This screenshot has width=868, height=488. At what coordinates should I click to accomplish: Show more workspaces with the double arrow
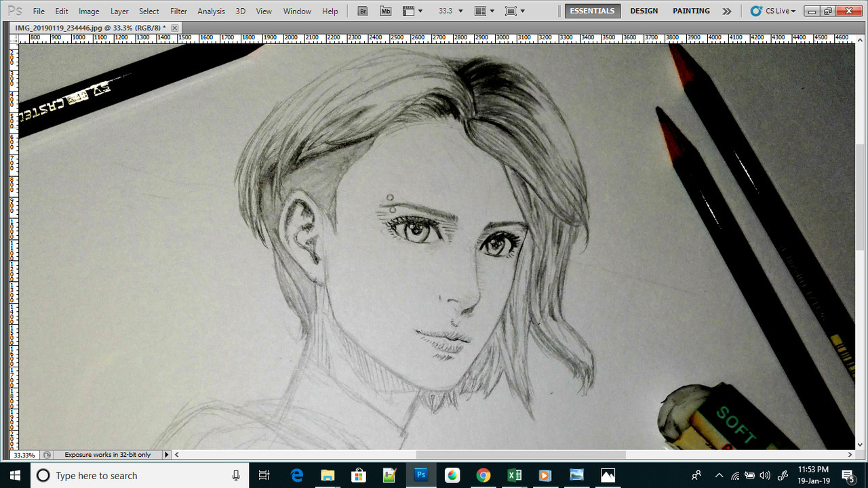727,11
